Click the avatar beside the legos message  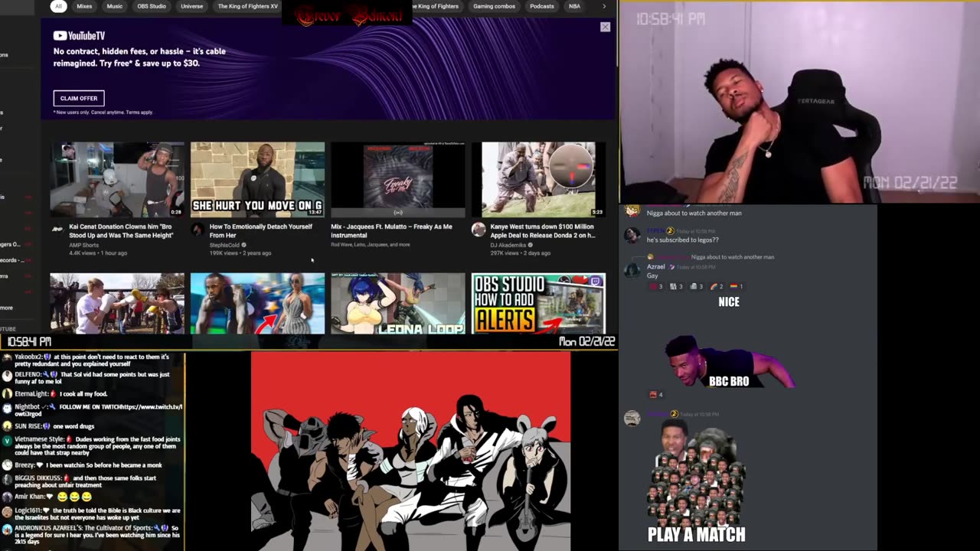point(632,235)
